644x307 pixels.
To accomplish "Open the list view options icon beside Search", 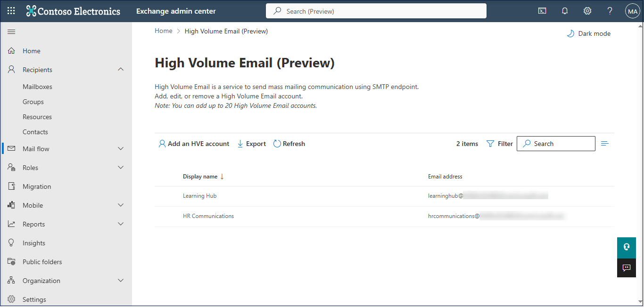I will coord(604,144).
